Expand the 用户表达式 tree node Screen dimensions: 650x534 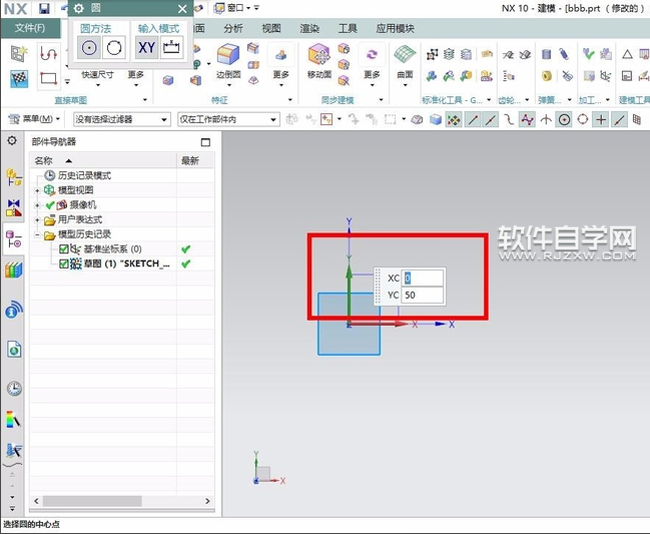[x=37, y=220]
